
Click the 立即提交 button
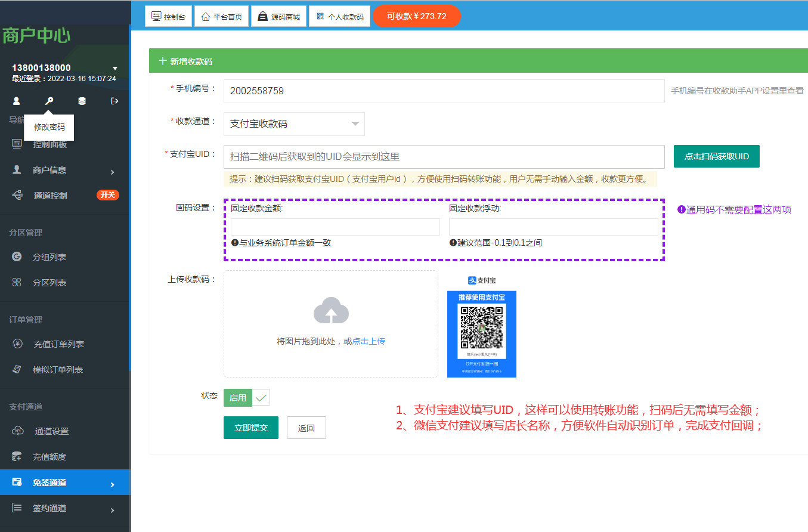tap(250, 428)
